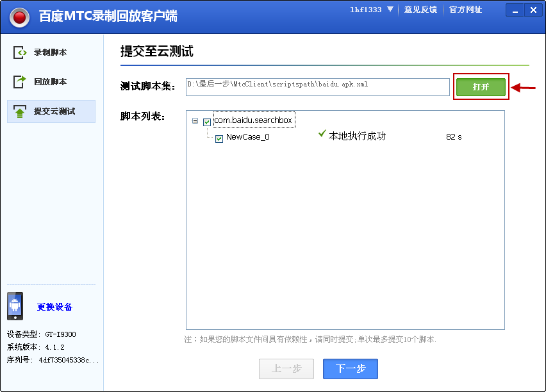This screenshot has width=546, height=392.
Task: Click the 上一步 previous button
Action: point(286,369)
